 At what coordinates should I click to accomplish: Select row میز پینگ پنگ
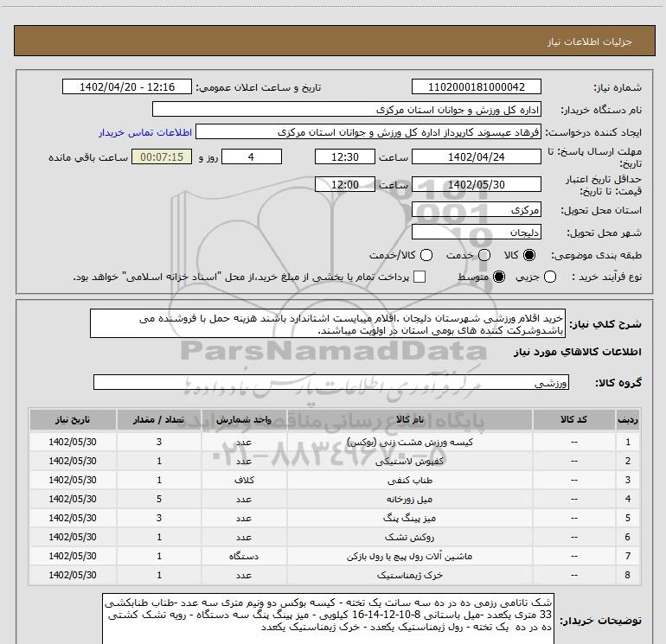coord(334,518)
